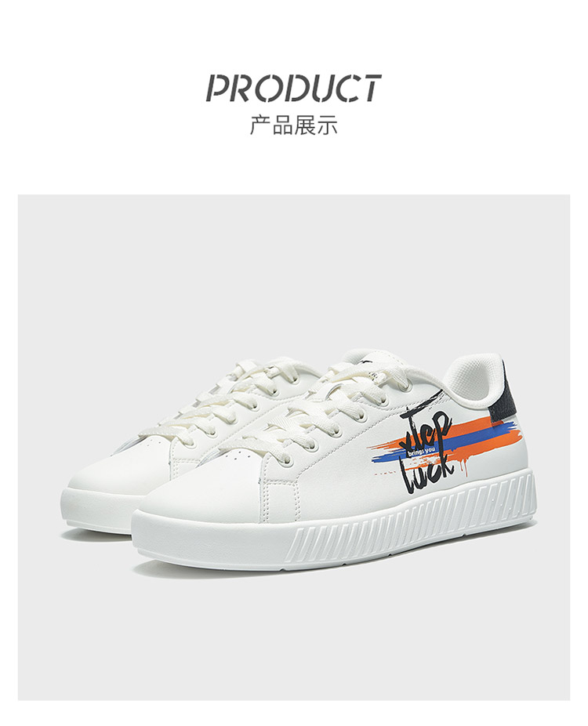Select the 产品展示 subtitle
This screenshot has height=726, width=588.
[293, 125]
